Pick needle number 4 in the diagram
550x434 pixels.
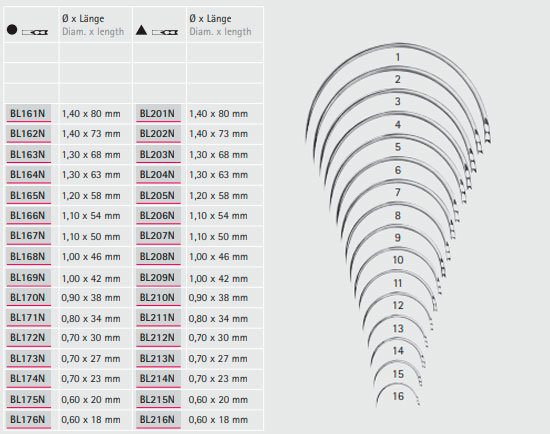(x=397, y=124)
